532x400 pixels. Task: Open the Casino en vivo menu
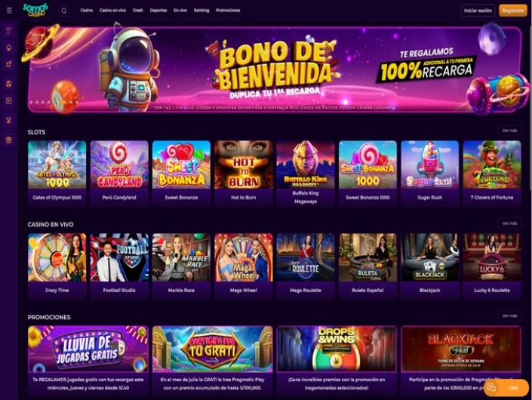112,11
